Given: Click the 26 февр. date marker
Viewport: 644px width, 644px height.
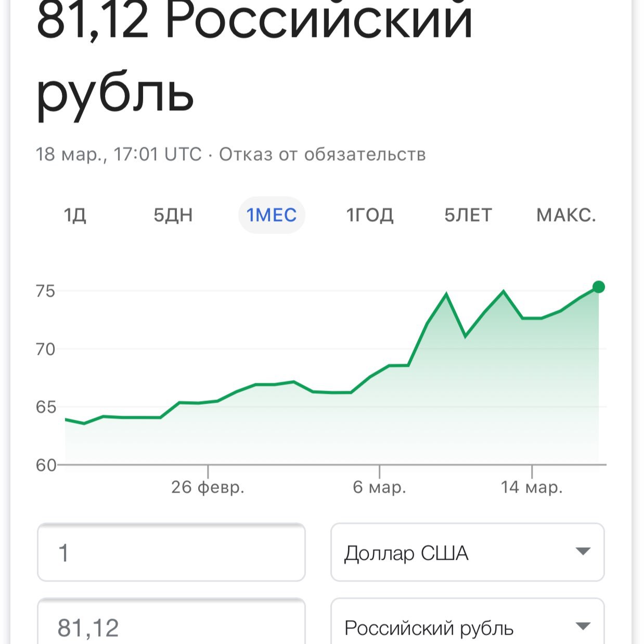Looking at the screenshot, I should [208, 487].
